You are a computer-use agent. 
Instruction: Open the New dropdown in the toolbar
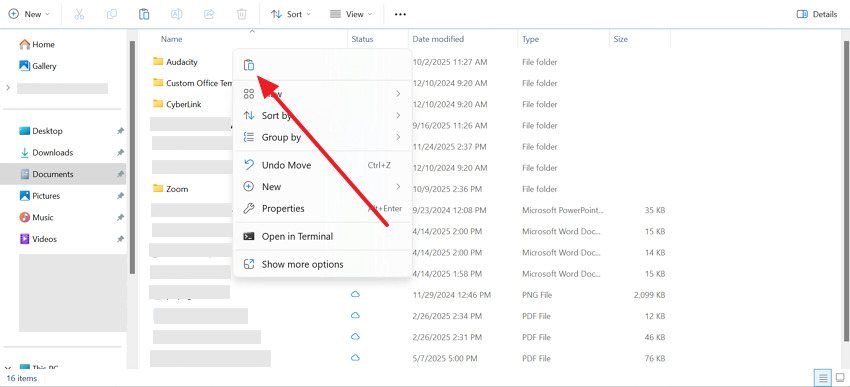pyautogui.click(x=29, y=14)
